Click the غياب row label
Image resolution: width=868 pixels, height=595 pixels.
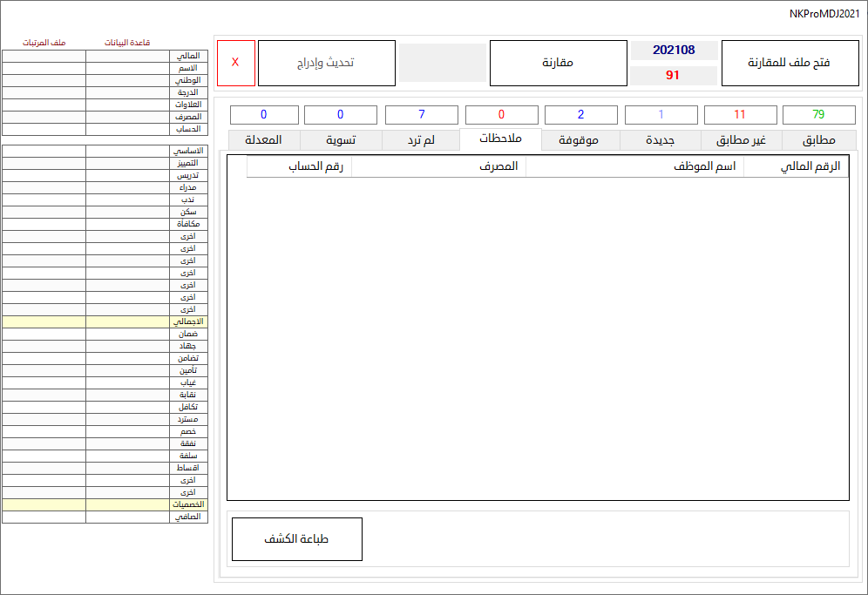(189, 382)
